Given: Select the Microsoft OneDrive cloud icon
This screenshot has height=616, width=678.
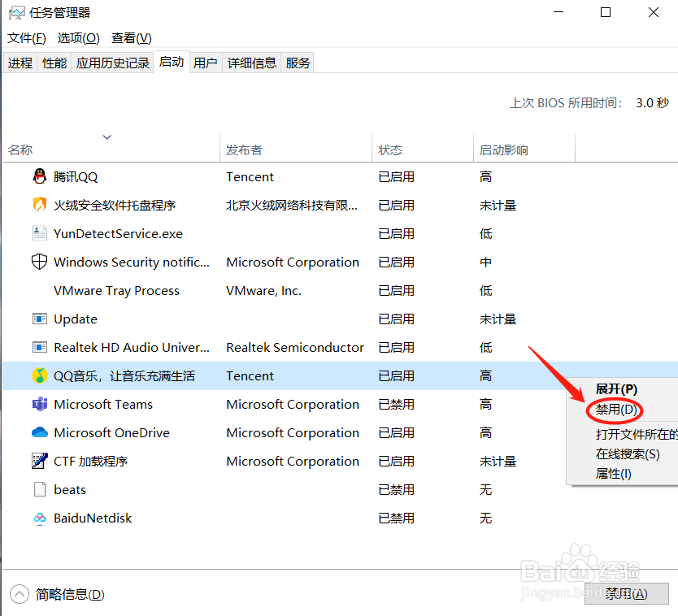Looking at the screenshot, I should click(x=39, y=432).
